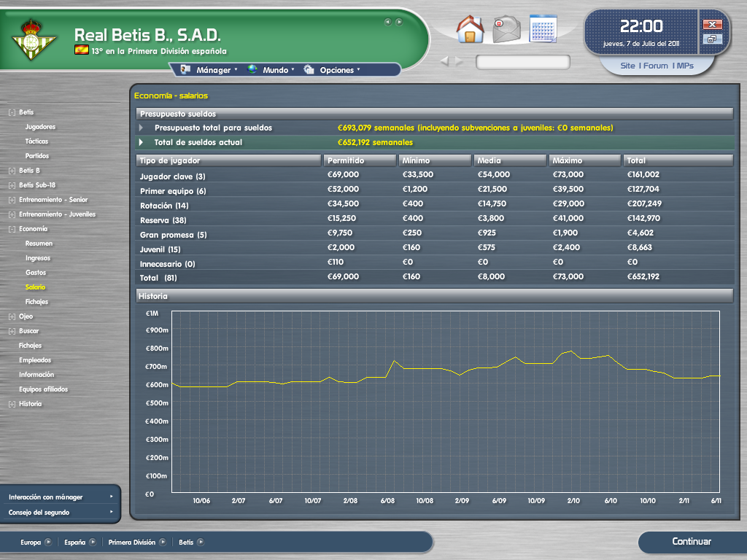The image size is (747, 560).
Task: Click the España breadcrumb label
Action: (x=75, y=542)
